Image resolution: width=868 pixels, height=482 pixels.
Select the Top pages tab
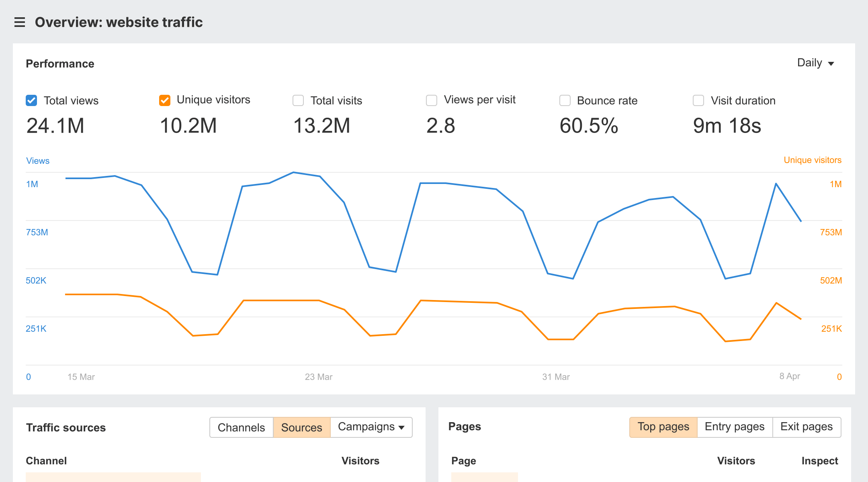[x=663, y=427]
